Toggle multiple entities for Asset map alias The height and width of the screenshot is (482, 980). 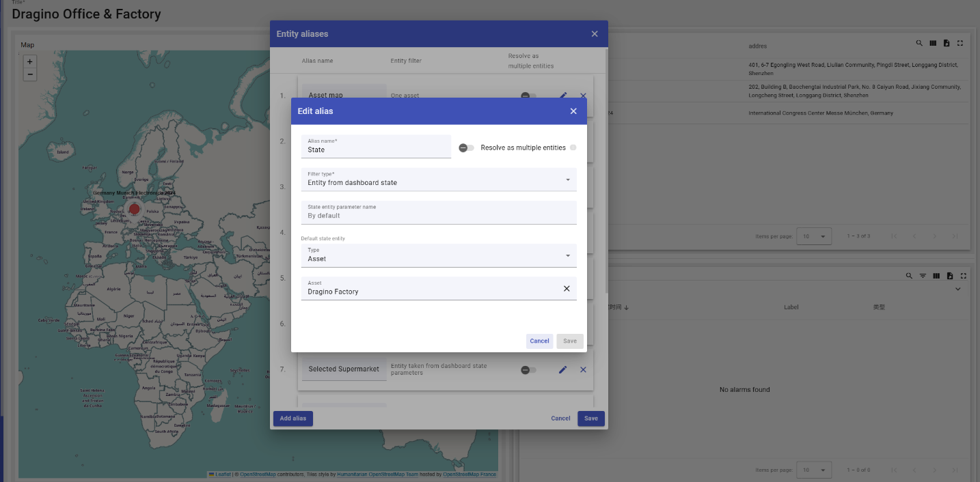click(528, 96)
